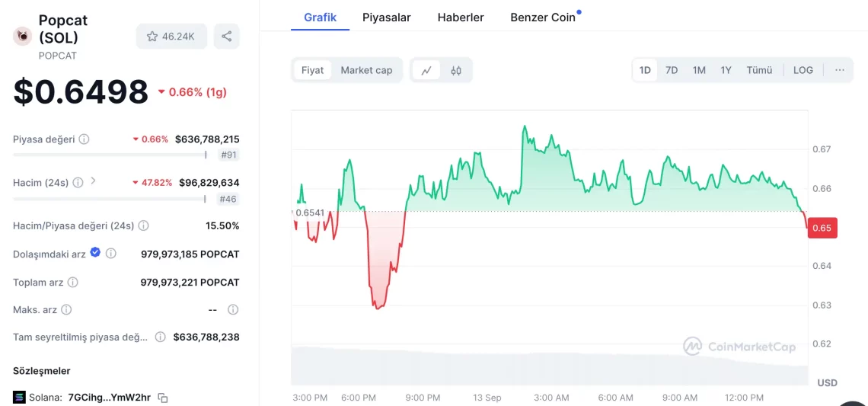This screenshot has height=406, width=868.
Task: Open the chart more options menu
Action: [840, 70]
